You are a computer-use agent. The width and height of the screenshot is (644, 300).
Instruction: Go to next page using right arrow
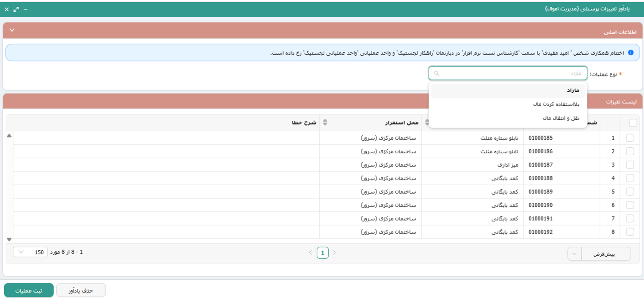(334, 252)
